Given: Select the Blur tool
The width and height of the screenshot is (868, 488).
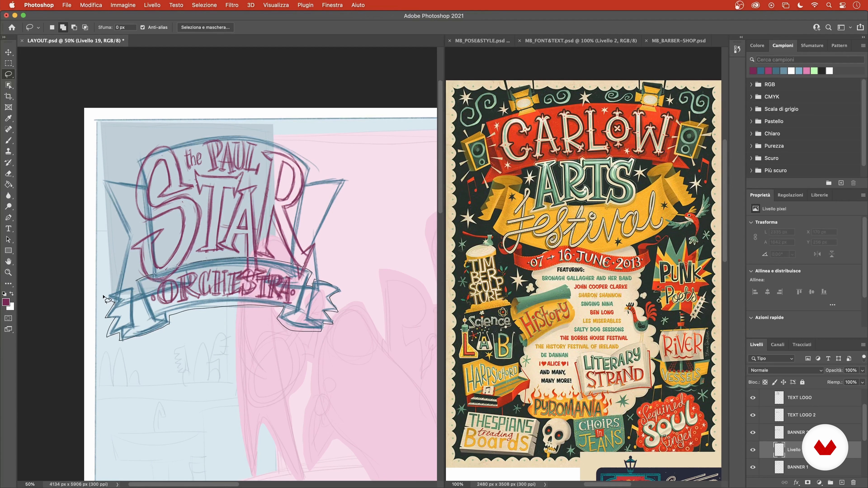Looking at the screenshot, I should (x=8, y=196).
